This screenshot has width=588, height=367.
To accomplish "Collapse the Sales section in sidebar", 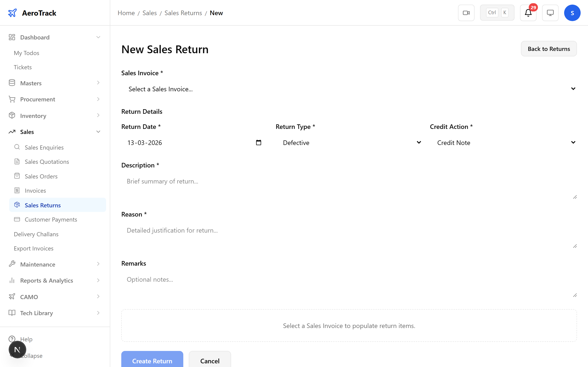I will click(x=98, y=132).
